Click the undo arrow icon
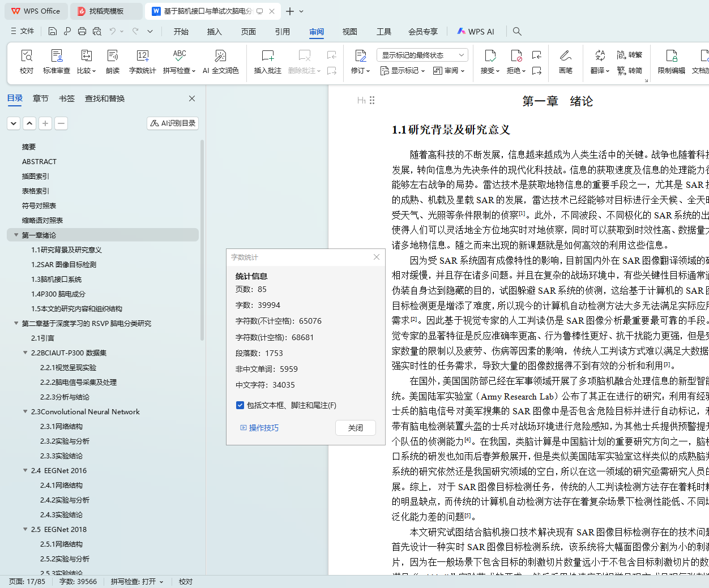The width and height of the screenshot is (709, 588). 113,31
